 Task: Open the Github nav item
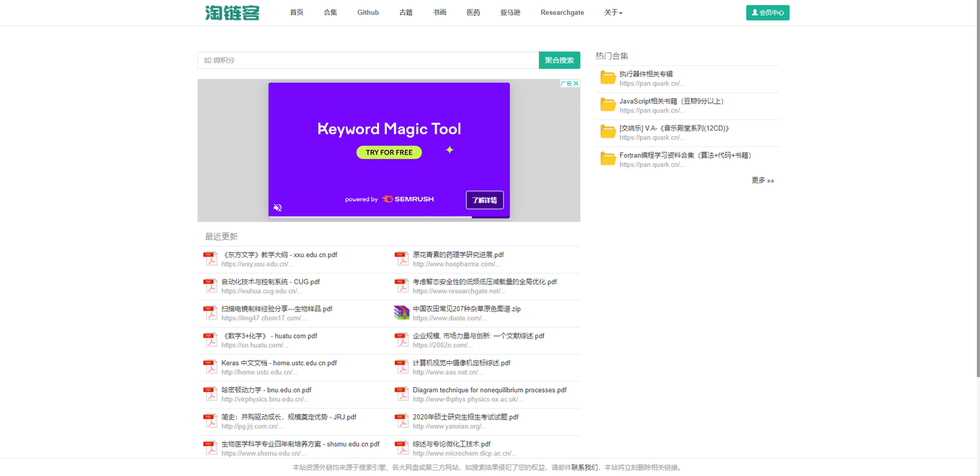click(368, 12)
